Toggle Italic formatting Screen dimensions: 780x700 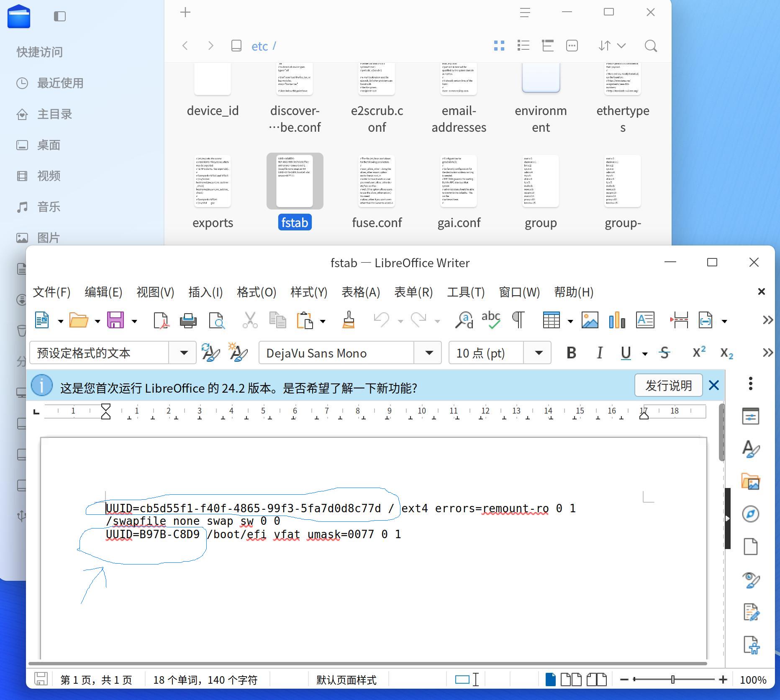[600, 353]
